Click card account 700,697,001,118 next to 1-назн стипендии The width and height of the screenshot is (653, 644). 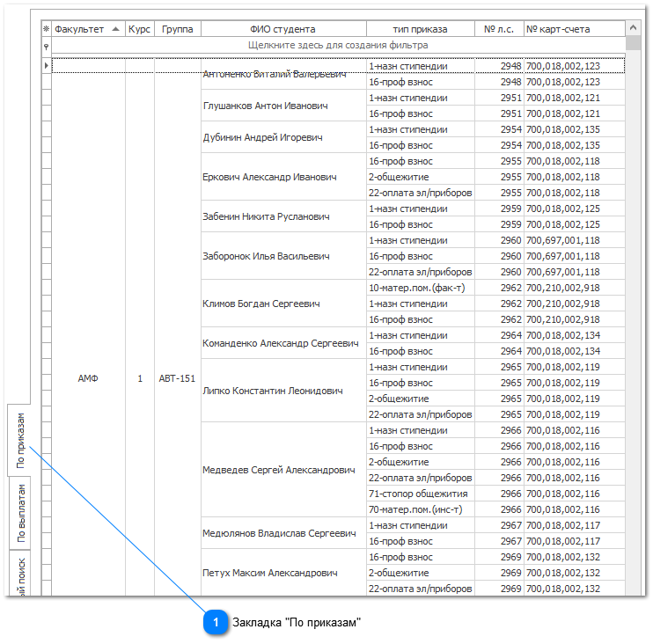(575, 240)
